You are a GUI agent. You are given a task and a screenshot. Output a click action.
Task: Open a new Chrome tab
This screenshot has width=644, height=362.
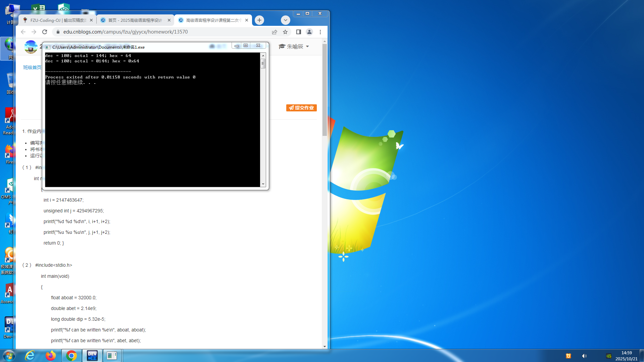click(x=259, y=20)
